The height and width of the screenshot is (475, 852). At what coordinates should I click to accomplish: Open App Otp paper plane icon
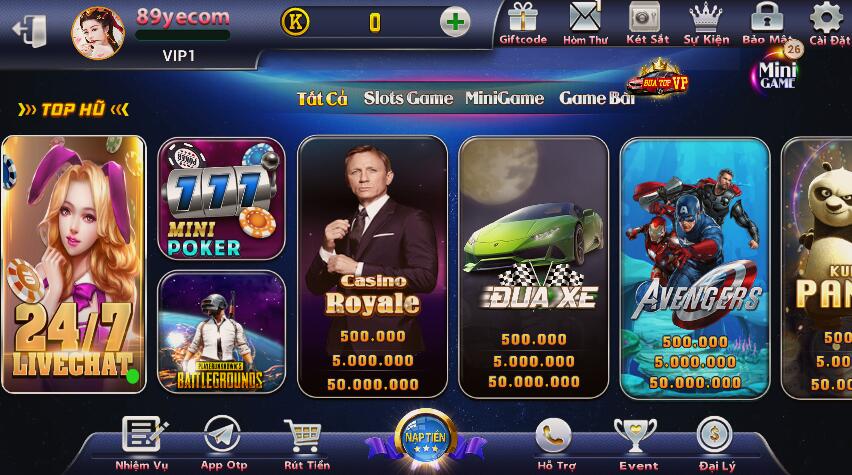[x=222, y=434]
